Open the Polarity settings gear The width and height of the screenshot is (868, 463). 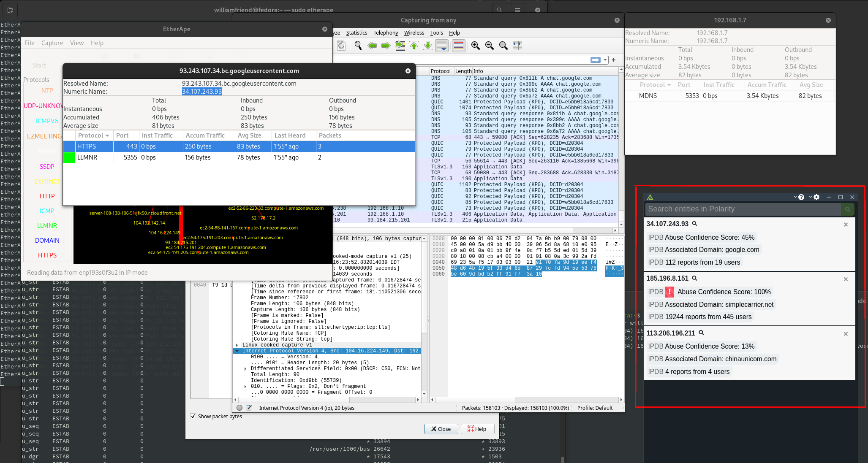coord(816,197)
